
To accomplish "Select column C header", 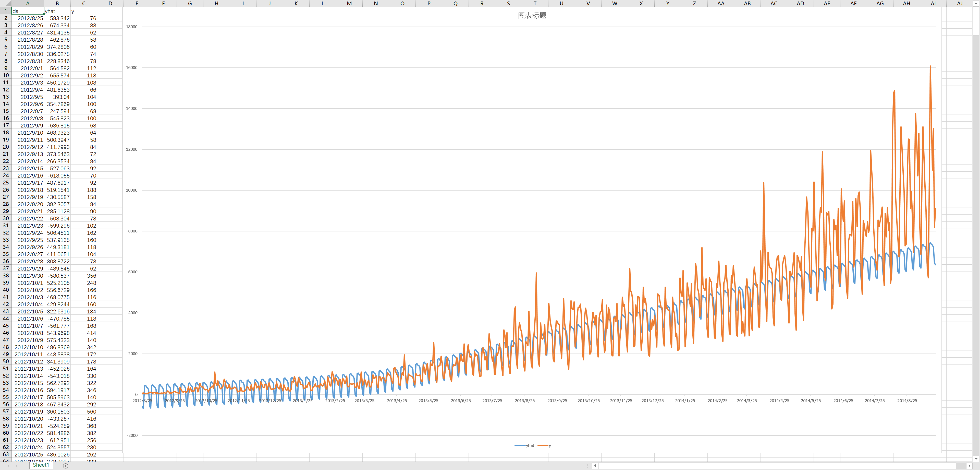I will pos(84,3).
